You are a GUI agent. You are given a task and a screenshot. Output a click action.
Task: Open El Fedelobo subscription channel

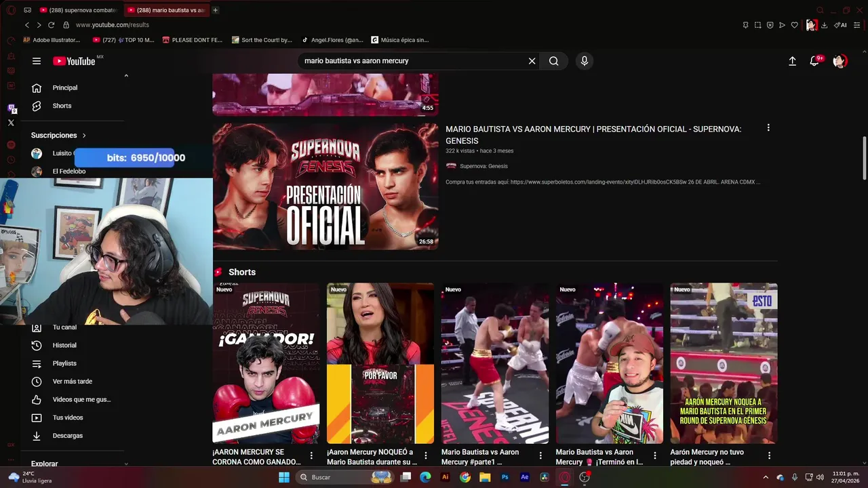click(68, 171)
